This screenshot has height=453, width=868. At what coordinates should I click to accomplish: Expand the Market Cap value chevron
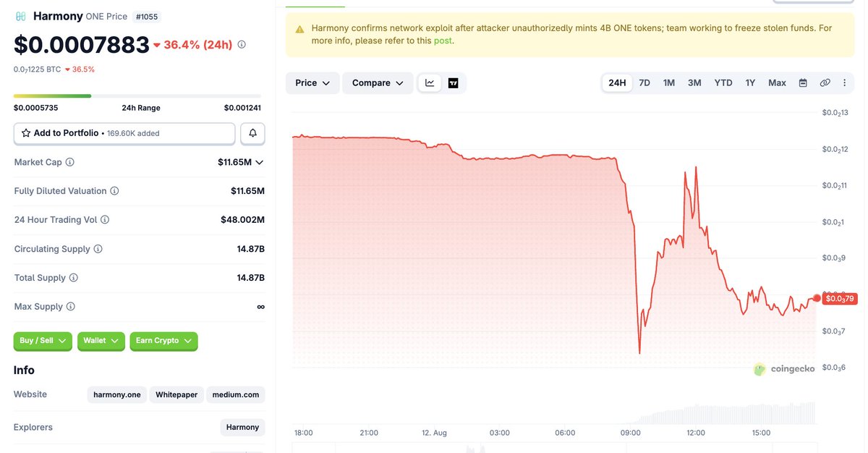coord(260,162)
